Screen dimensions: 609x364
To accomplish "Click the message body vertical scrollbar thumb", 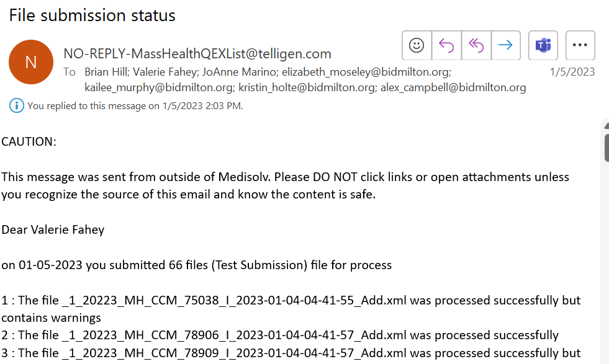I will click(607, 148).
